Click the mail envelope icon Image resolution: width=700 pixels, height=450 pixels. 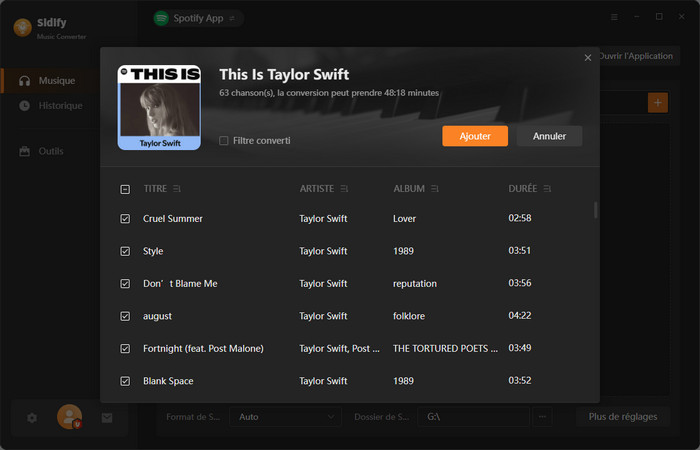pyautogui.click(x=107, y=418)
